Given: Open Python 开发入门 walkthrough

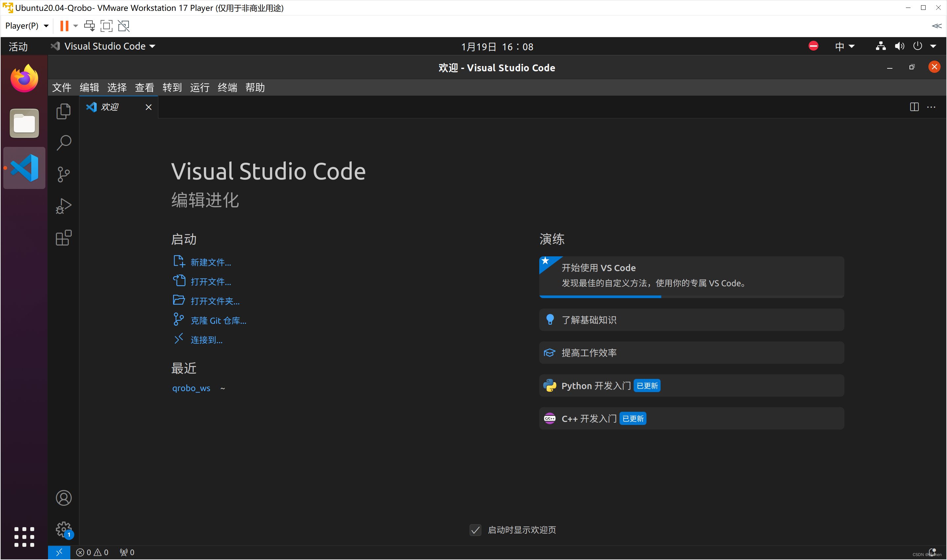Looking at the screenshot, I should pos(692,386).
